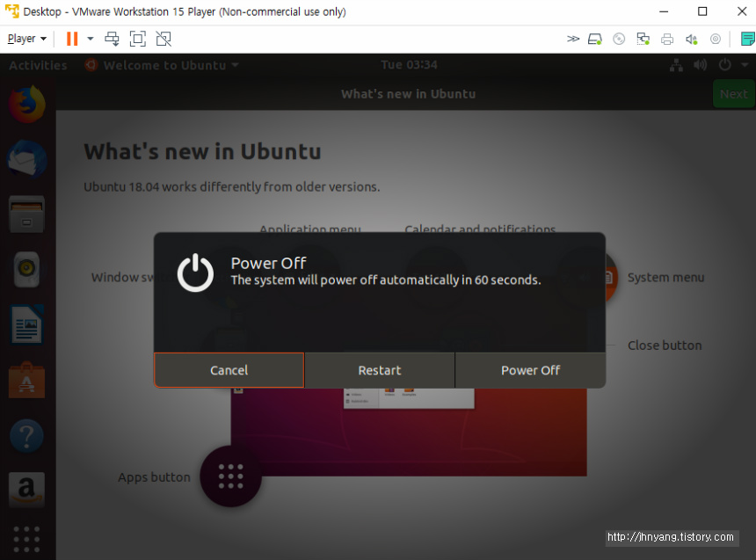Click the Apps button circle in the welcome illustration
Image resolution: width=756 pixels, height=560 pixels.
pos(231,476)
